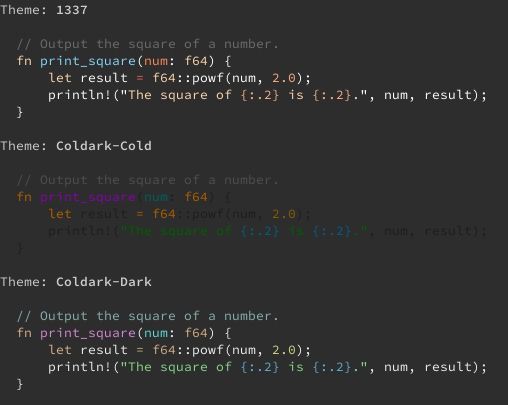Click 'print_square' in Coldark-Dark sample
The height and width of the screenshot is (405, 508).
coord(88,333)
